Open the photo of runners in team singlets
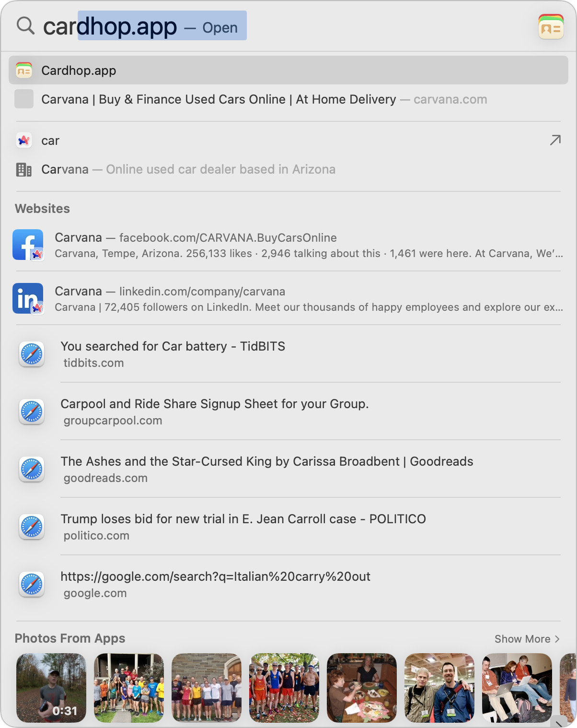 (x=284, y=688)
